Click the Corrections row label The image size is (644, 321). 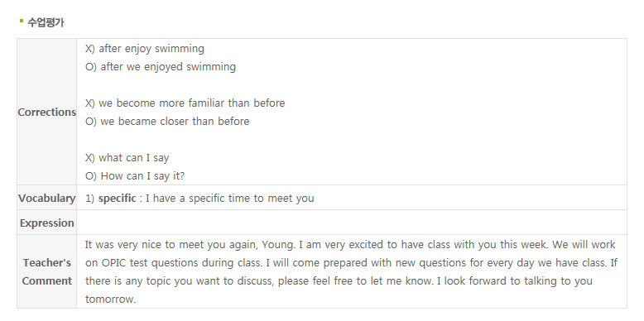pos(47,112)
